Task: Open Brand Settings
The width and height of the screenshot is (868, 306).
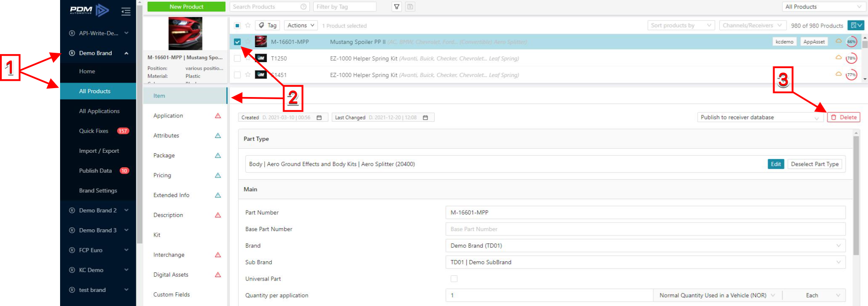Action: coord(98,191)
